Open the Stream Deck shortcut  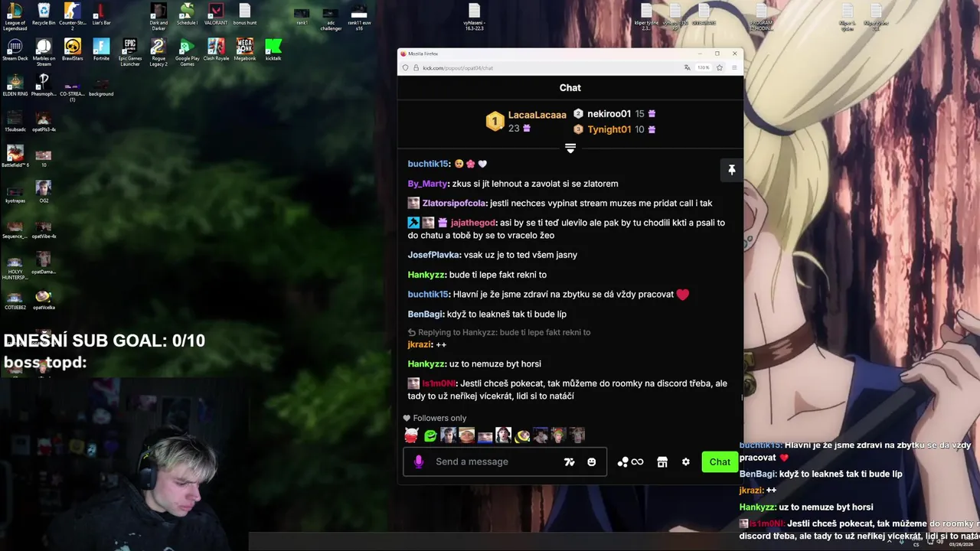tap(15, 50)
